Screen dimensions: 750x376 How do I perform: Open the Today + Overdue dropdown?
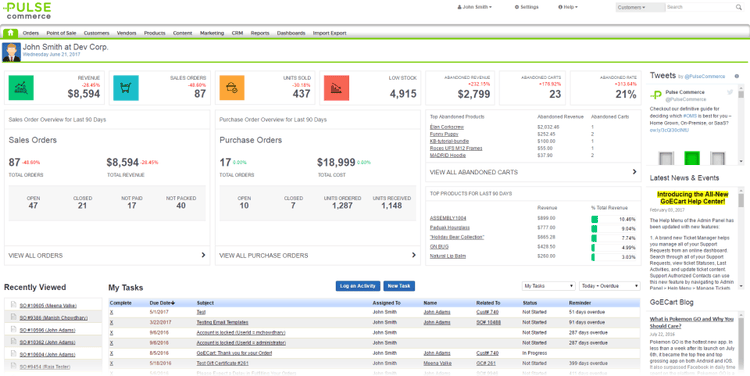click(x=610, y=286)
